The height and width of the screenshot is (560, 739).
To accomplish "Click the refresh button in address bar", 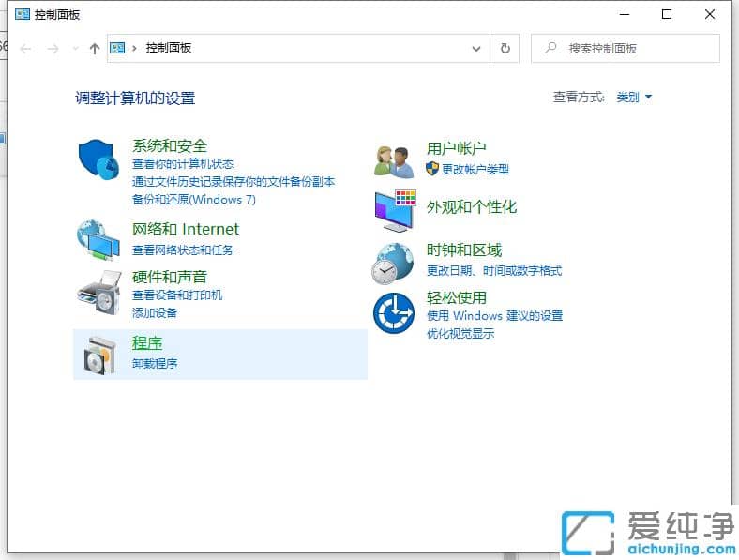I will [505, 48].
